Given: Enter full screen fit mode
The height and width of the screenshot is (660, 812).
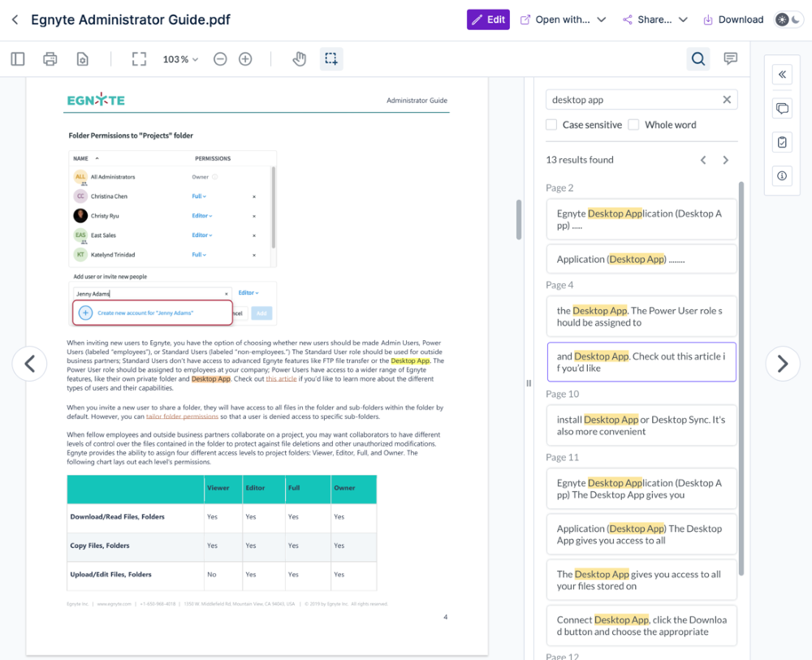Looking at the screenshot, I should (x=139, y=59).
